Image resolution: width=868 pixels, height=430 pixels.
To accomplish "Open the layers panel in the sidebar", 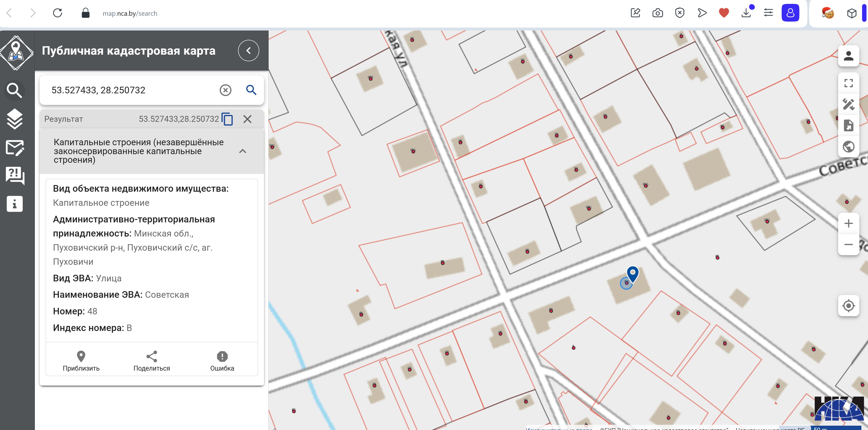I will pos(15,119).
